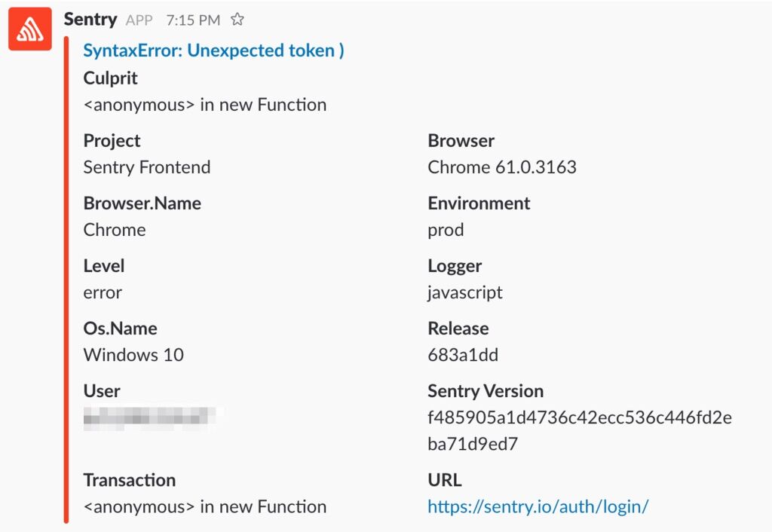Click the Environment value prod

tap(445, 230)
